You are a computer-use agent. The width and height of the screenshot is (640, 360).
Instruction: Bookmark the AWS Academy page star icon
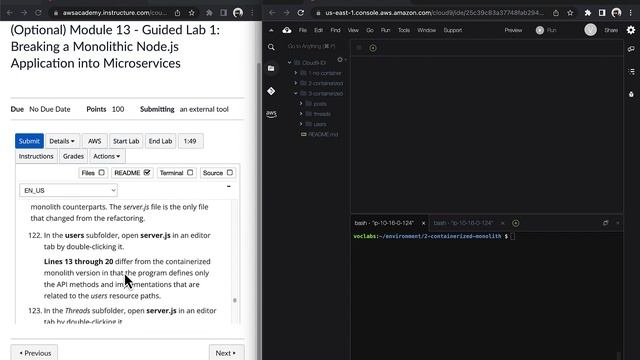(191, 13)
